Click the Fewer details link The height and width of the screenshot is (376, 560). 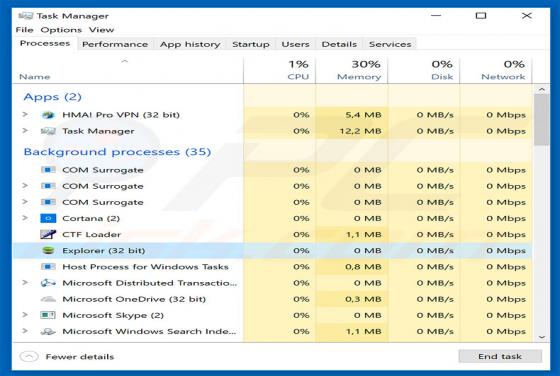(80, 356)
